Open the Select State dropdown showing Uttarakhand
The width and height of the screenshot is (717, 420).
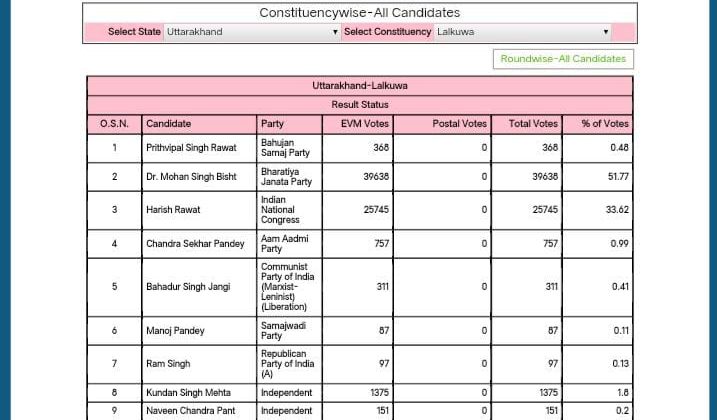(252, 32)
